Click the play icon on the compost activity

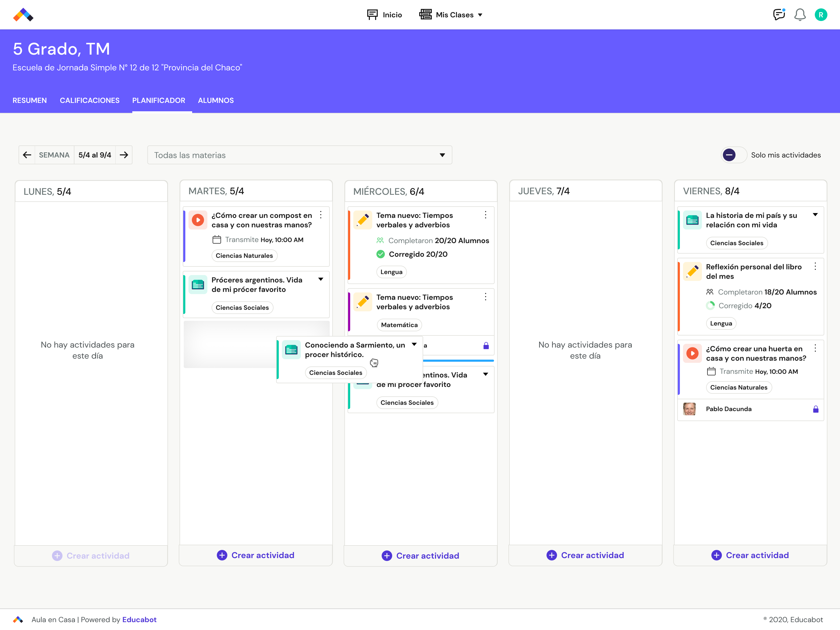click(198, 219)
